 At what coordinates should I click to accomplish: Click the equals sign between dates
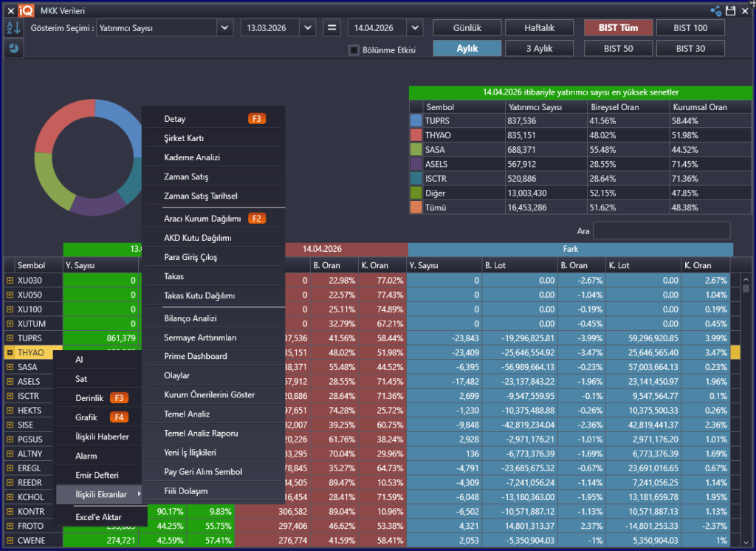tap(332, 28)
